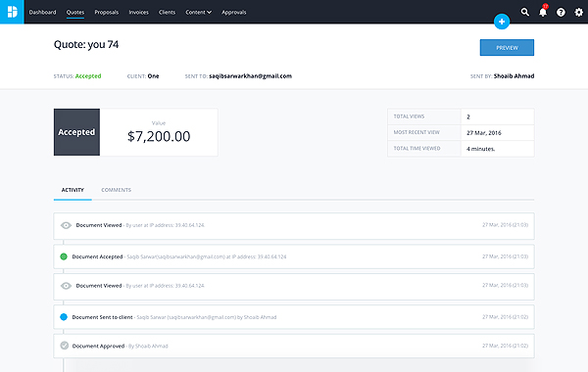Click the sent-to email saqibsarwarkhan@gmail.com
The height and width of the screenshot is (372, 588).
click(x=250, y=76)
